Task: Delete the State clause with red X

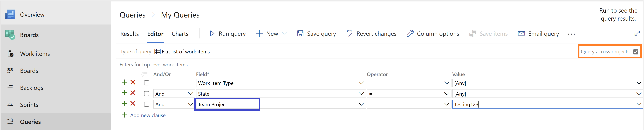Action: (x=133, y=93)
